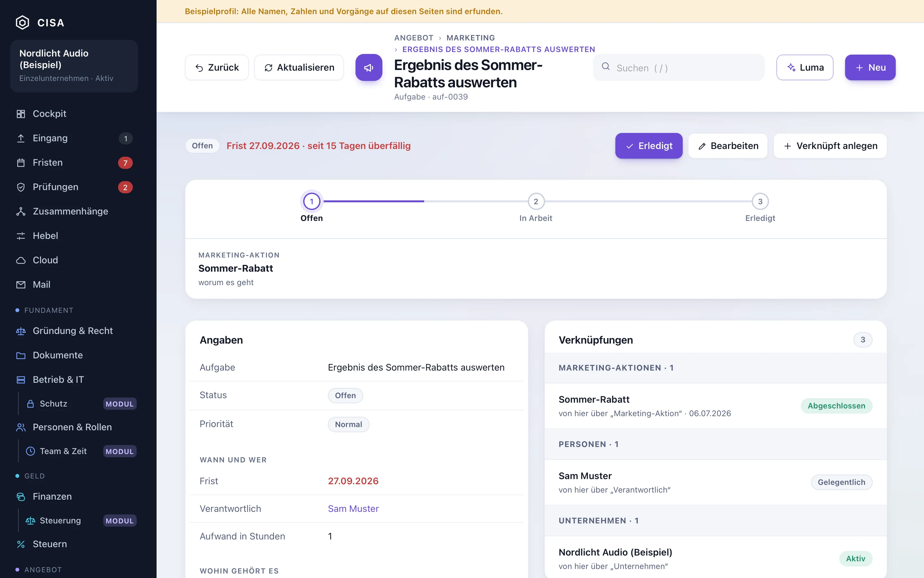Open the Steuerung module
The image size is (924, 578).
tap(80, 521)
